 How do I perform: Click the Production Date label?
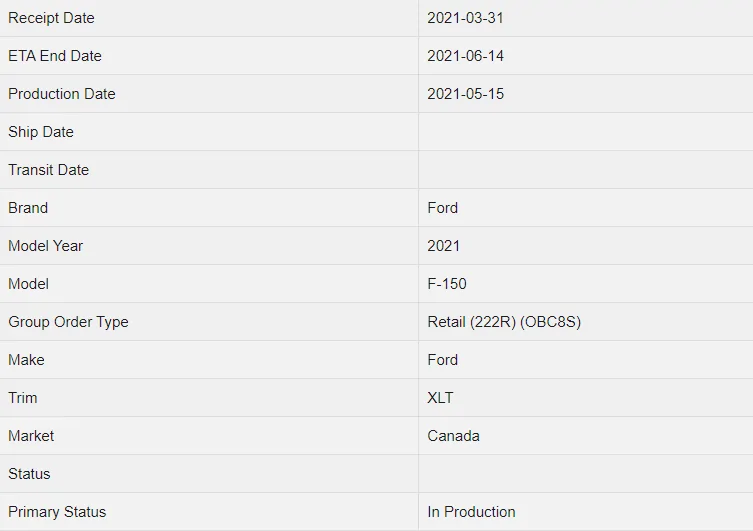tap(62, 94)
